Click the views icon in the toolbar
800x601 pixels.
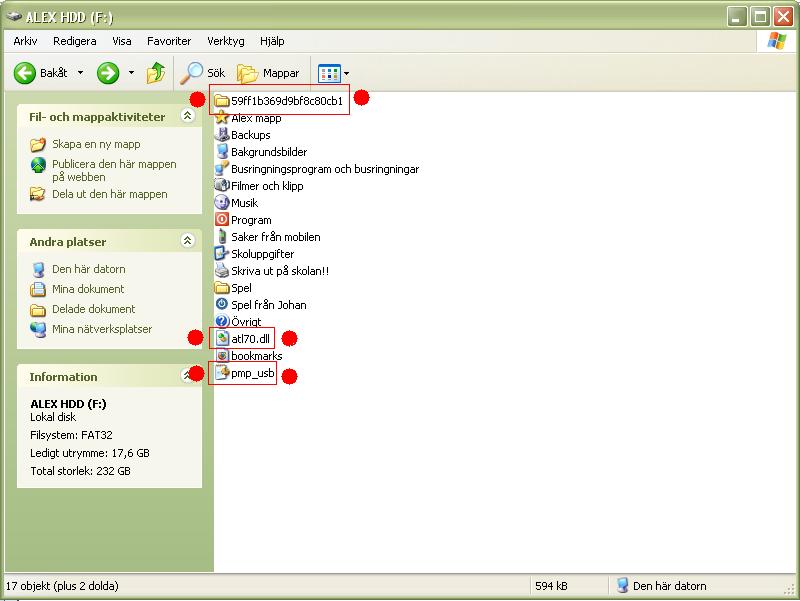(329, 73)
